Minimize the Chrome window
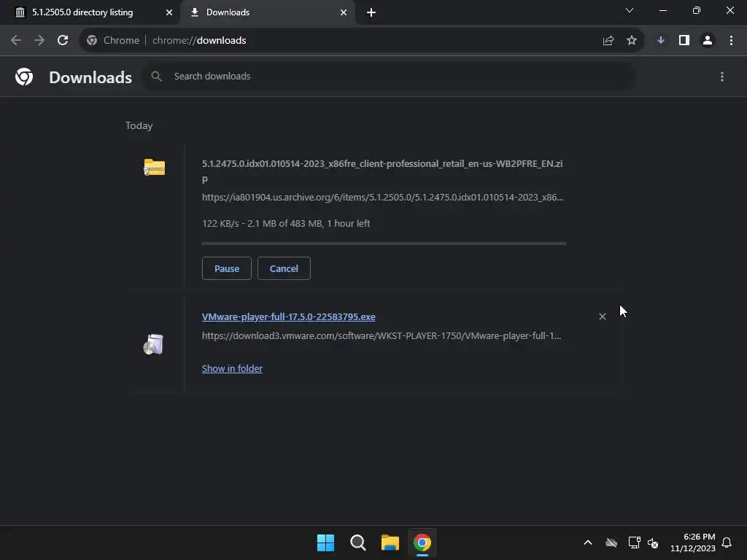Screen dimensions: 747x560 [662, 10]
